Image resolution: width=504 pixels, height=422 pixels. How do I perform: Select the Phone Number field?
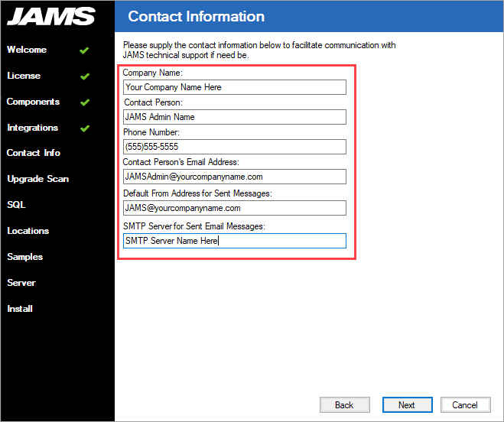235,147
